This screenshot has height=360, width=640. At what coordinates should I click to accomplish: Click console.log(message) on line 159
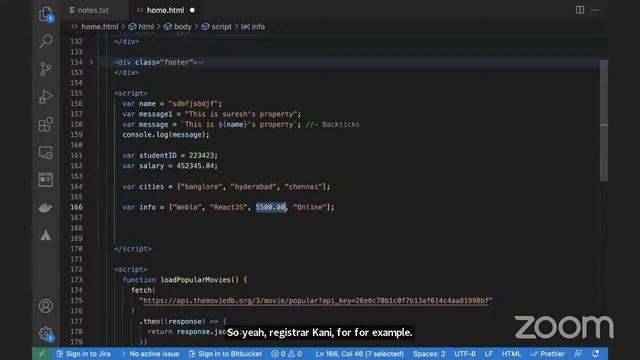[x=165, y=135]
